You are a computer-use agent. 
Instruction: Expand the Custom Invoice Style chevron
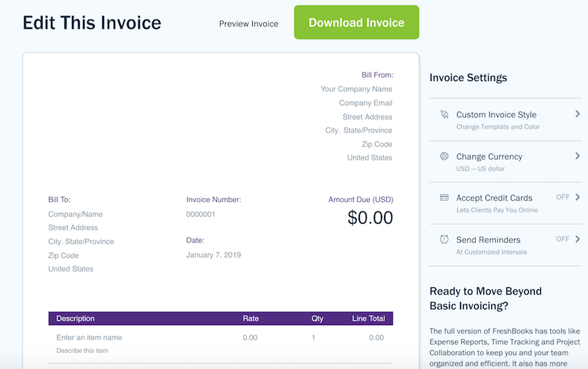click(x=578, y=114)
